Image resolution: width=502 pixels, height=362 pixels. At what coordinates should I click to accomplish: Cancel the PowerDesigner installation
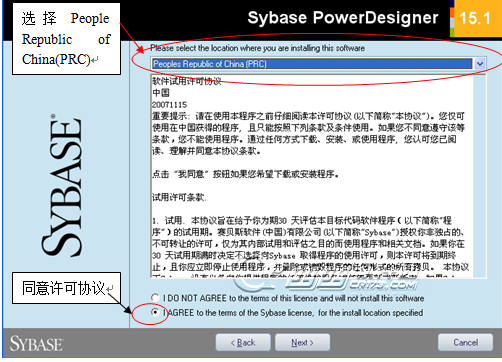pyautogui.click(x=465, y=343)
